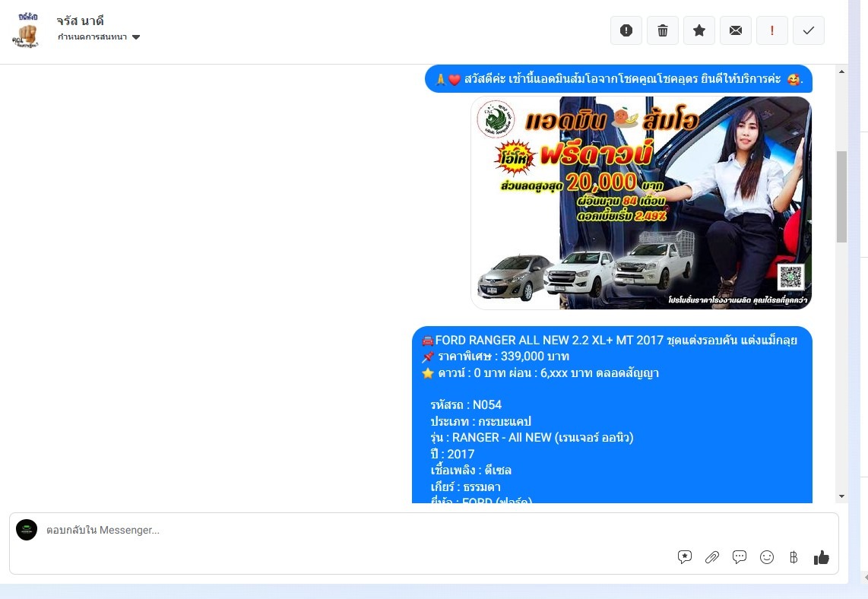Flag conversation with red exclamation icon
This screenshot has width=868, height=599.
tap(772, 30)
